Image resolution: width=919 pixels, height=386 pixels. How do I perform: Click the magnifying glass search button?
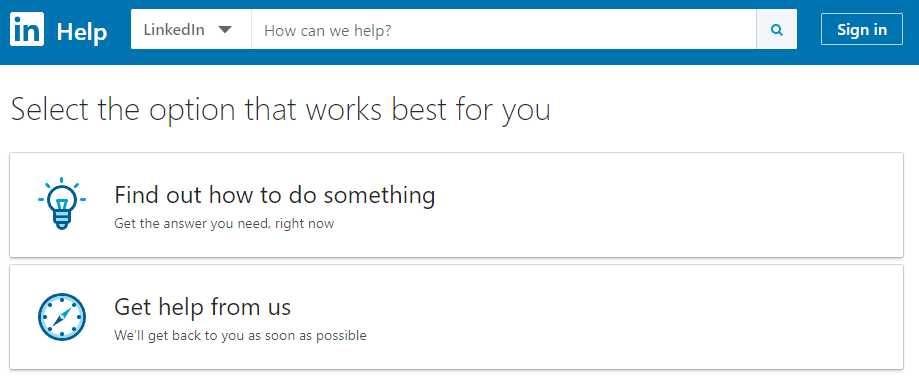(x=777, y=29)
